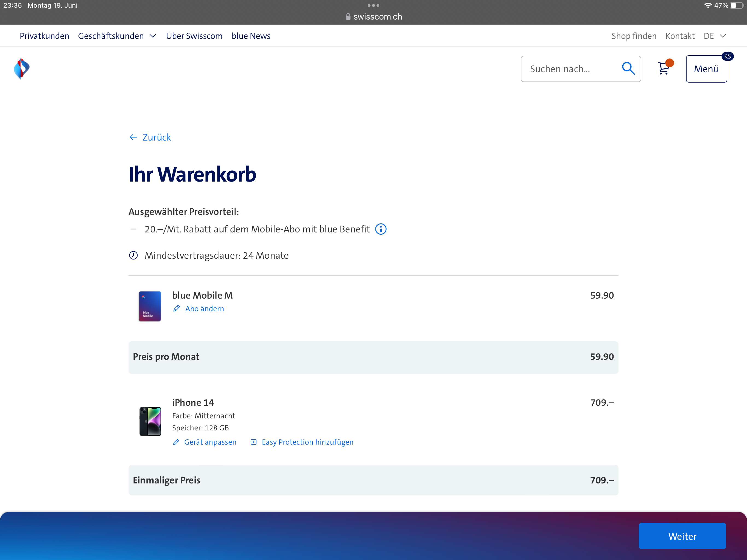Click the back arrow next to Zurück
Viewport: 747px width, 560px height.
(x=133, y=138)
